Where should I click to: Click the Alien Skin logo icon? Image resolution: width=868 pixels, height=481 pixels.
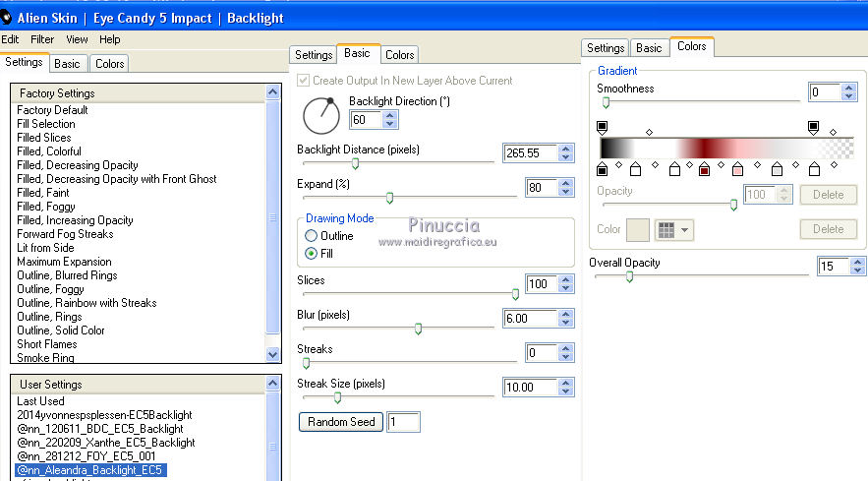coord(6,18)
